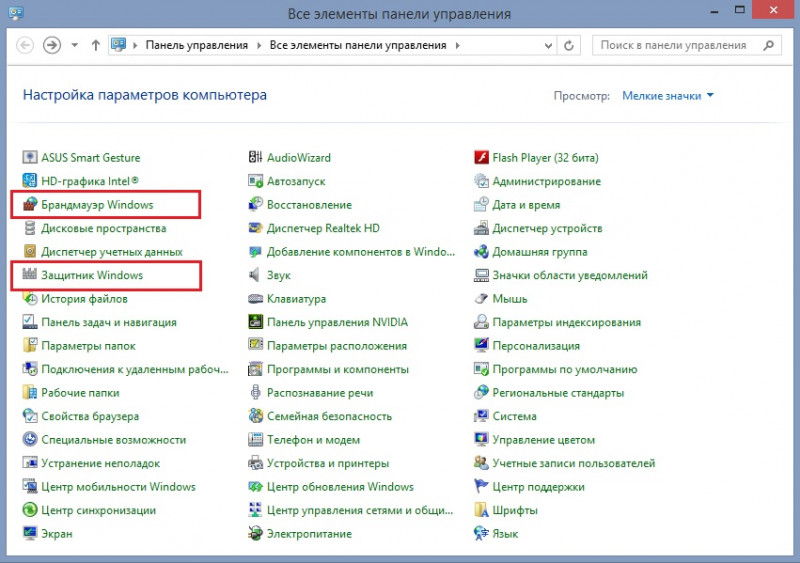800x563 pixels.
Task: Open the recent locations dropdown arrow
Action: (74, 45)
